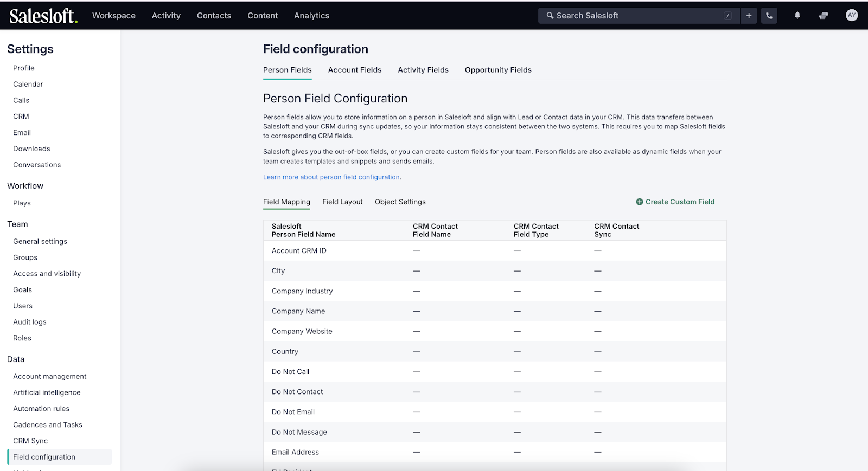868x471 pixels.
Task: Open the Content menu
Action: tap(263, 16)
